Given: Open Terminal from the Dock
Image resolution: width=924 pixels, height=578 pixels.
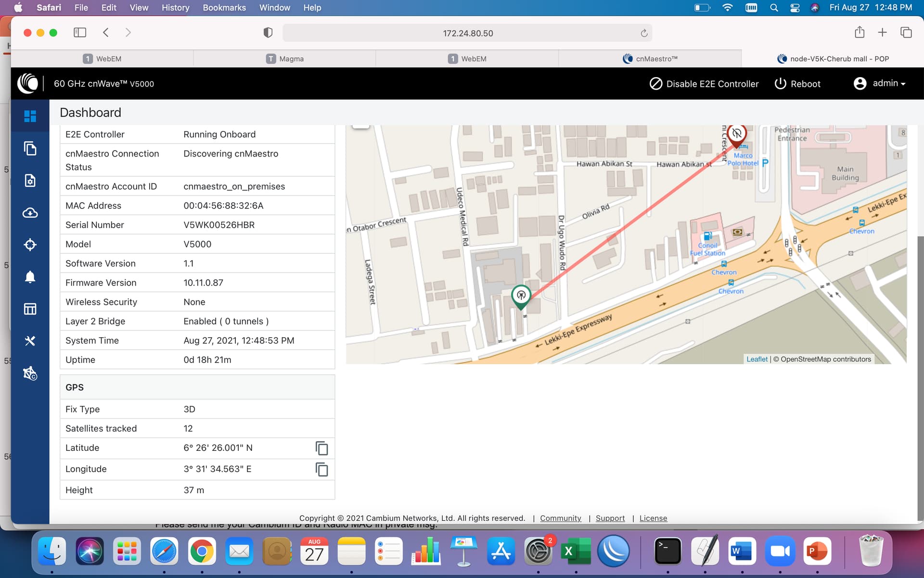Looking at the screenshot, I should pyautogui.click(x=667, y=551).
